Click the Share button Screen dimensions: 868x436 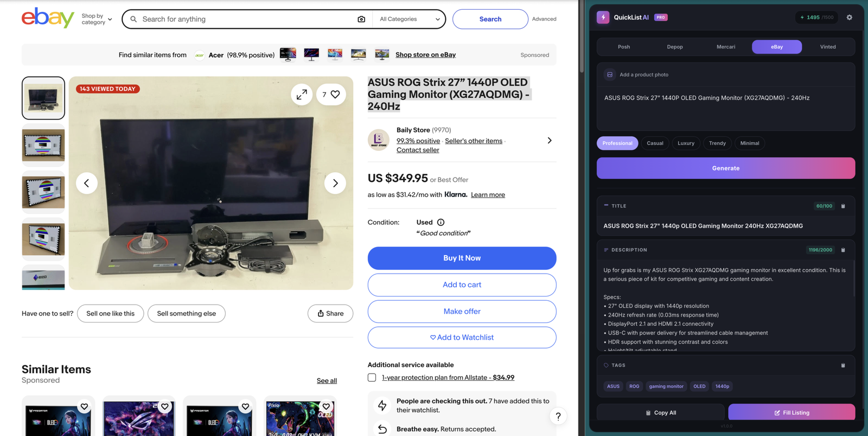click(330, 313)
